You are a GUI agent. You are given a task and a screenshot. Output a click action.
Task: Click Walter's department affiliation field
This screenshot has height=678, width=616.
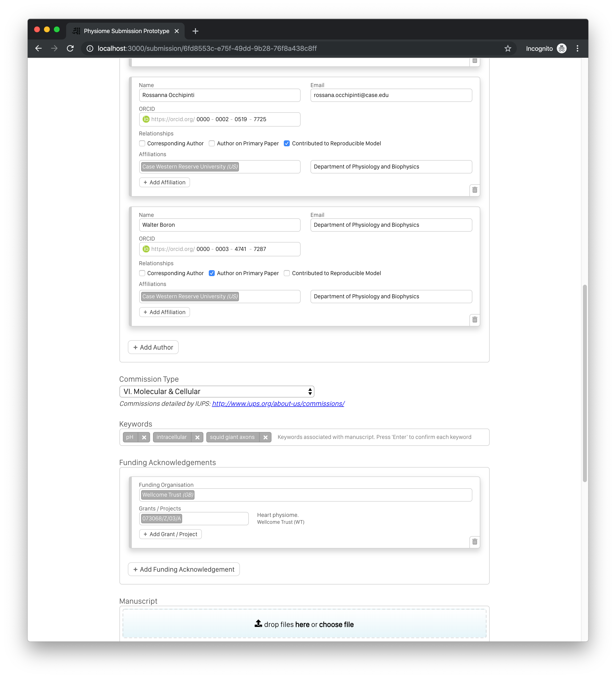(391, 297)
